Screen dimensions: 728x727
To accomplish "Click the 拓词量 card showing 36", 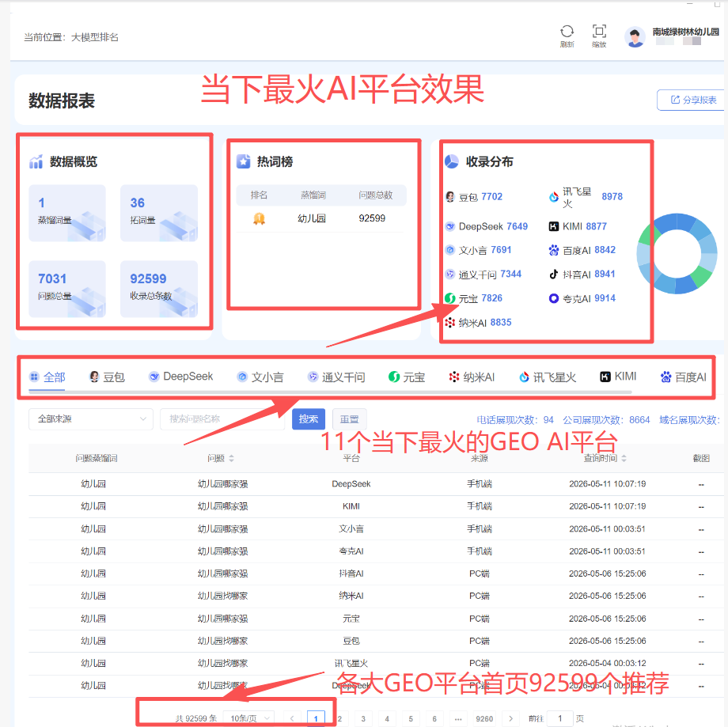I will coord(159,213).
